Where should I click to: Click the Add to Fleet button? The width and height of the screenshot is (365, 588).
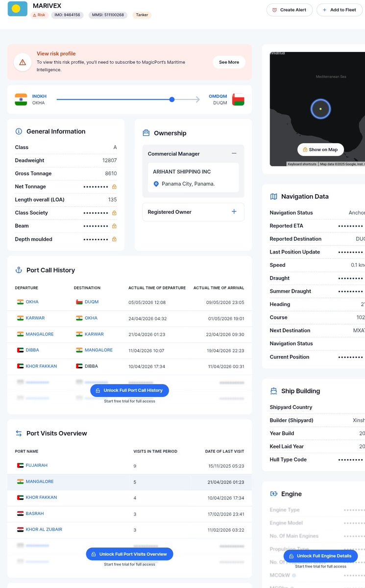(x=340, y=10)
